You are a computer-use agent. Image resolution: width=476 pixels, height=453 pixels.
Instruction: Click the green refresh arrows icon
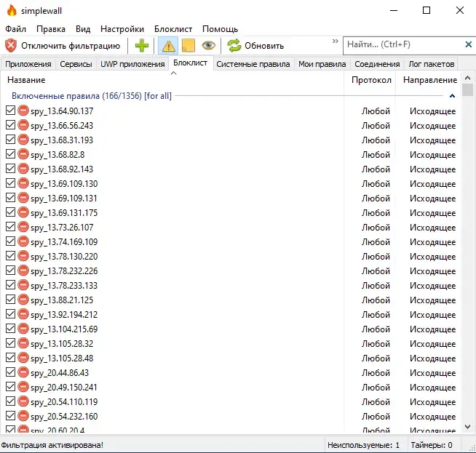point(234,46)
